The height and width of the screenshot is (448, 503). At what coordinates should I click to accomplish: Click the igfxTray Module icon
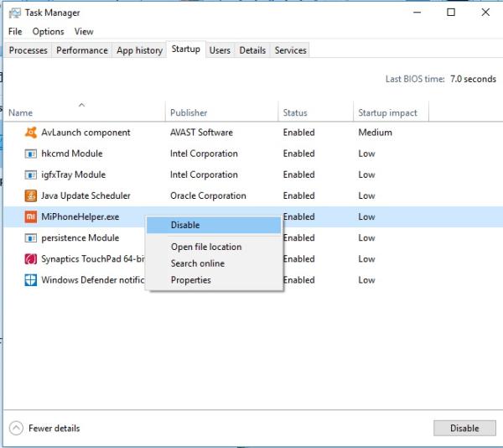(31, 175)
